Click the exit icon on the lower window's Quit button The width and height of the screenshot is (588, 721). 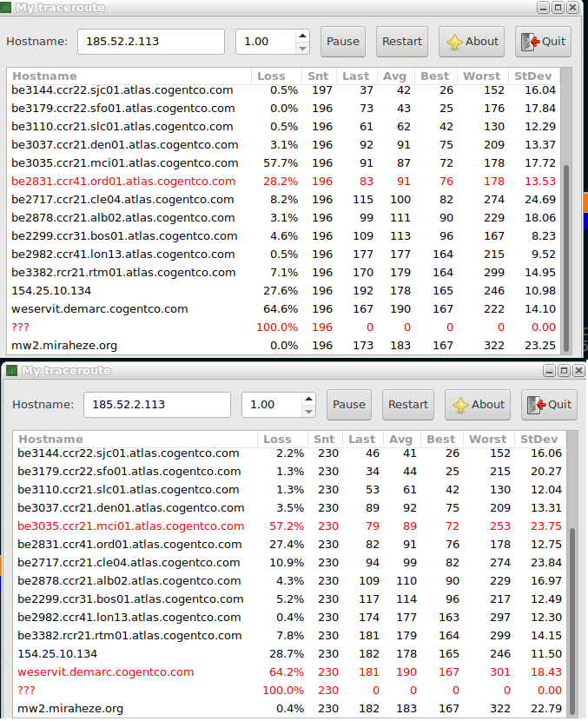pos(536,405)
